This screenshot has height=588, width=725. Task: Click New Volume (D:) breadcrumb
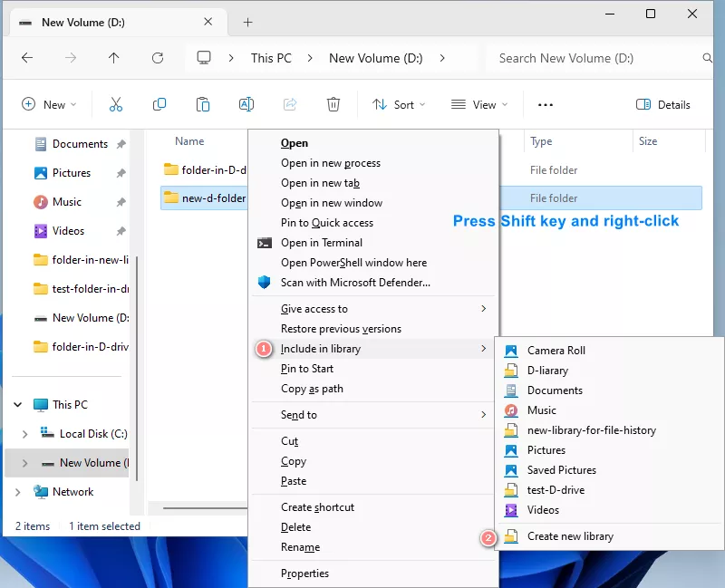tap(375, 58)
